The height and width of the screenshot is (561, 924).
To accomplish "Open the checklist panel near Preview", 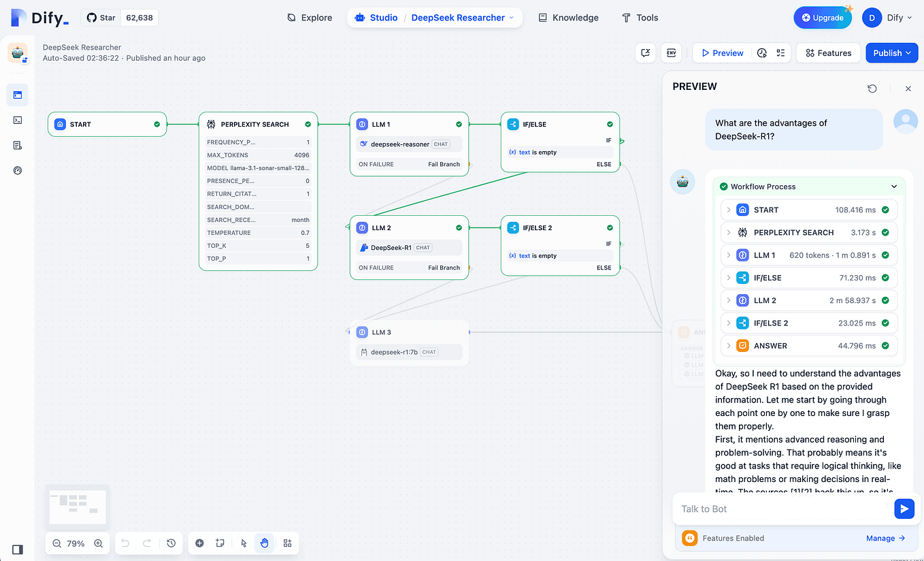I will click(x=780, y=52).
